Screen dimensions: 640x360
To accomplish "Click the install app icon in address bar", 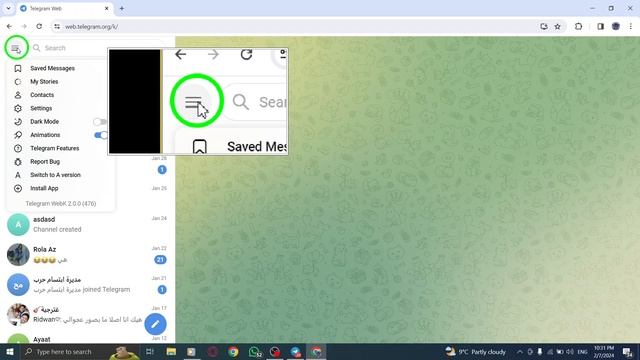I will [544, 27].
